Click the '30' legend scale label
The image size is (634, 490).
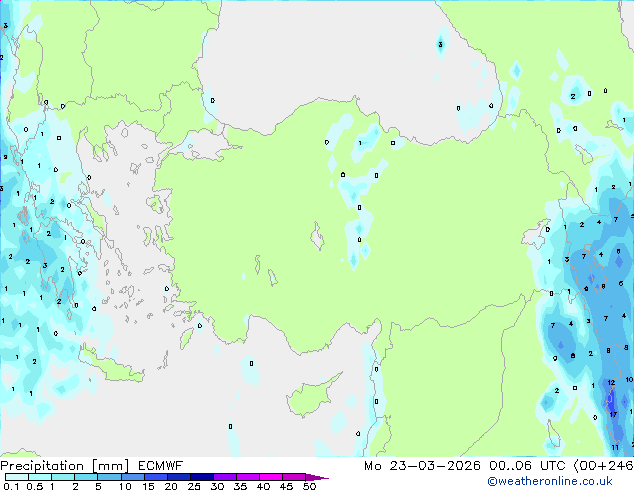click(x=217, y=486)
